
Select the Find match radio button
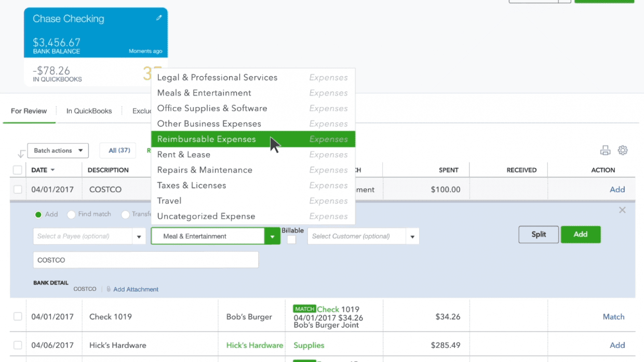click(x=72, y=214)
